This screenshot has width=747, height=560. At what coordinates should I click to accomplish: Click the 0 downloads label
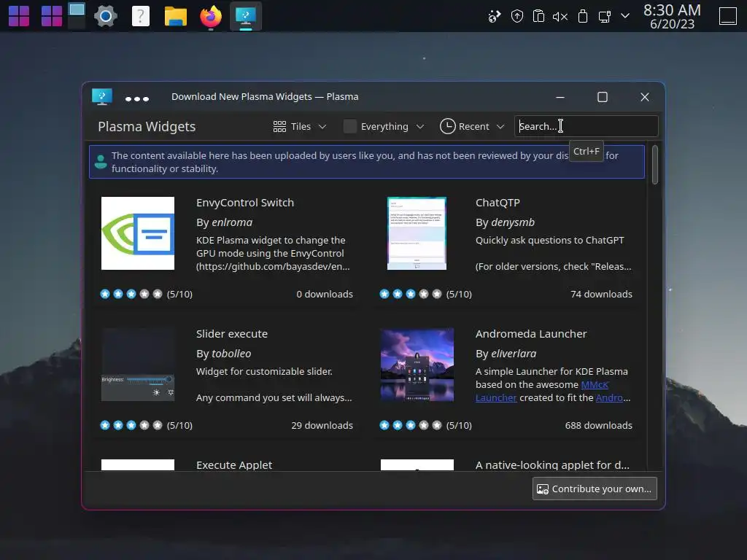325,295
